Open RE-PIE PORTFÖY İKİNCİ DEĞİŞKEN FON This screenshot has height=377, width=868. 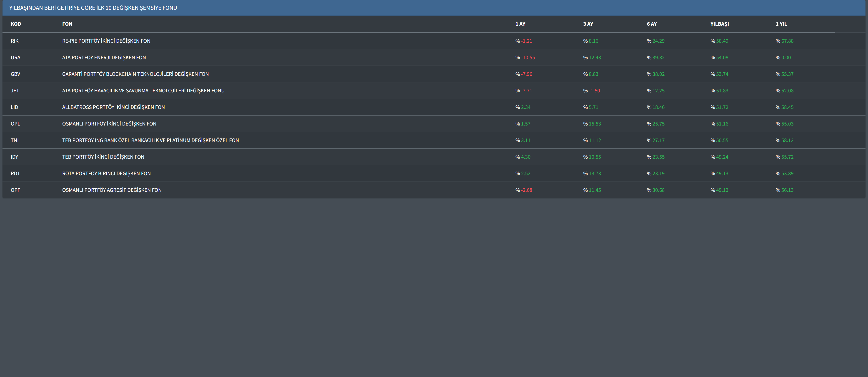pos(106,41)
